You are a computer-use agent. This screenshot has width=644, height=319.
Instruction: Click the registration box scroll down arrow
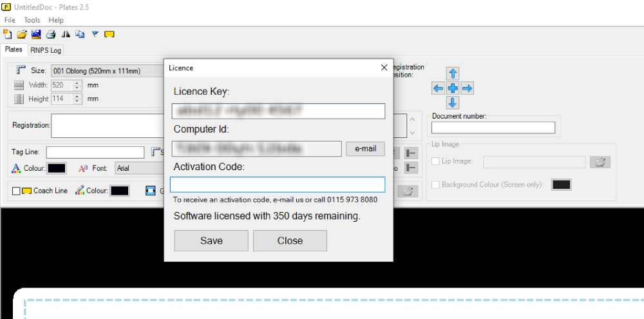pyautogui.click(x=413, y=133)
